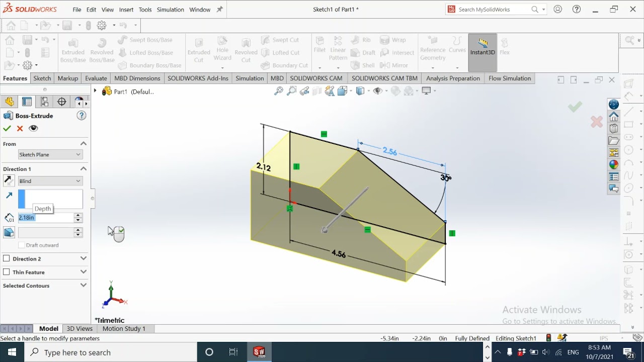Collapse the Direction 1 section
The image size is (644, 362).
[x=84, y=169]
